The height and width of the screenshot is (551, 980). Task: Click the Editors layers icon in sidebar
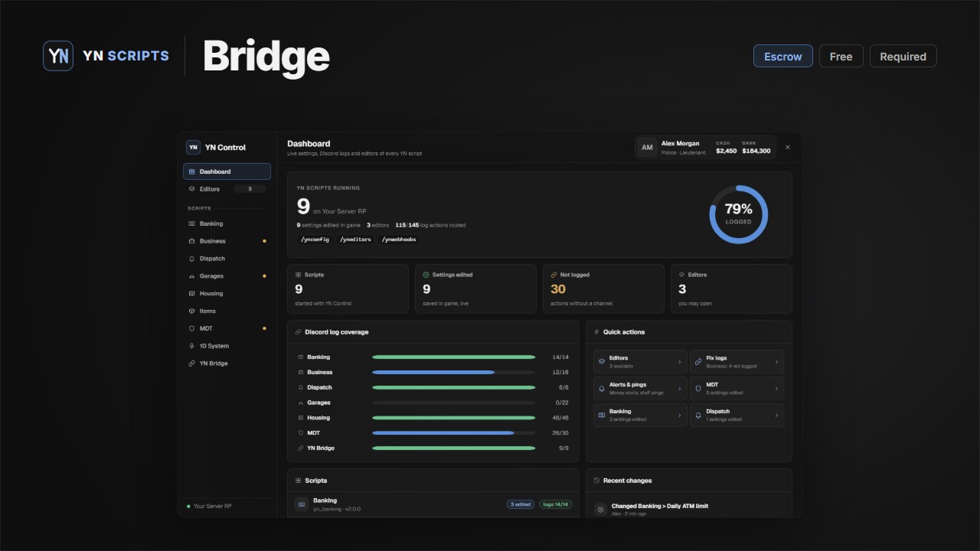tap(191, 189)
